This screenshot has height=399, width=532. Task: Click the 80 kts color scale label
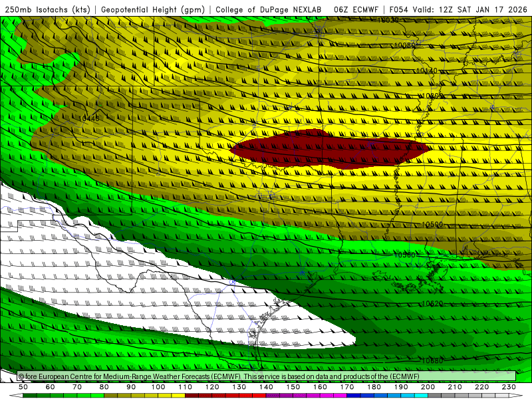tap(104, 387)
